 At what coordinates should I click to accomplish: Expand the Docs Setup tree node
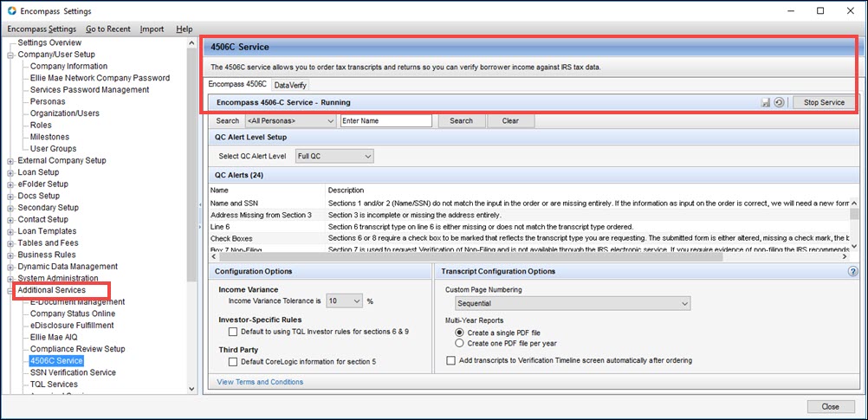10,197
